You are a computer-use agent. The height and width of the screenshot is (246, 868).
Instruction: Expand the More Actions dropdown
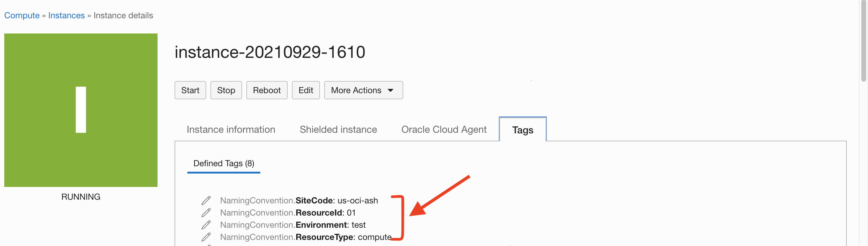363,90
